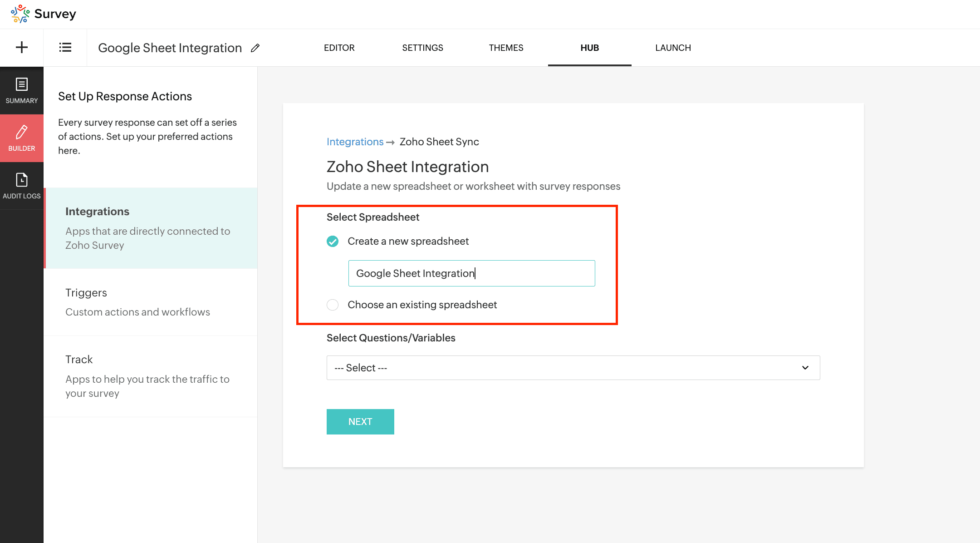This screenshot has width=980, height=543.
Task: Select the Create a new spreadsheet option
Action: [x=333, y=242]
